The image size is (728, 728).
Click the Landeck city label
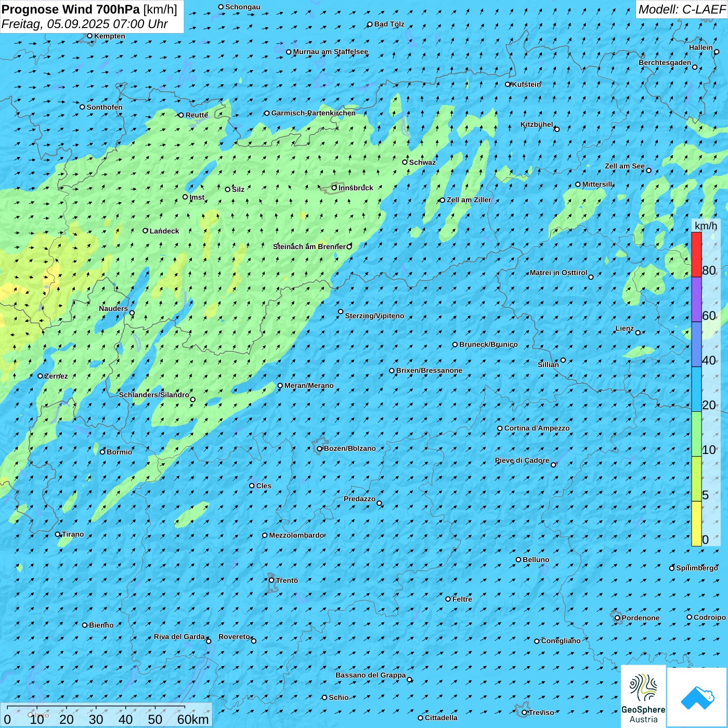click(x=164, y=231)
